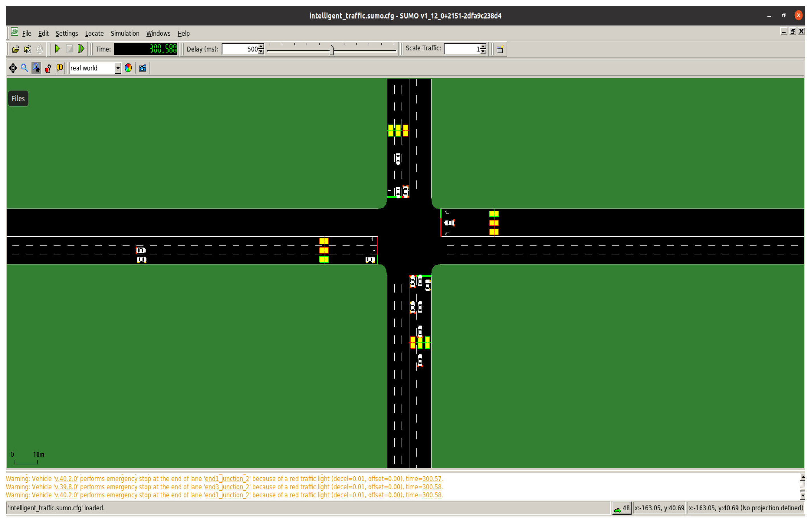Take a screenshot with the camera icon
812x524 pixels.
click(142, 68)
